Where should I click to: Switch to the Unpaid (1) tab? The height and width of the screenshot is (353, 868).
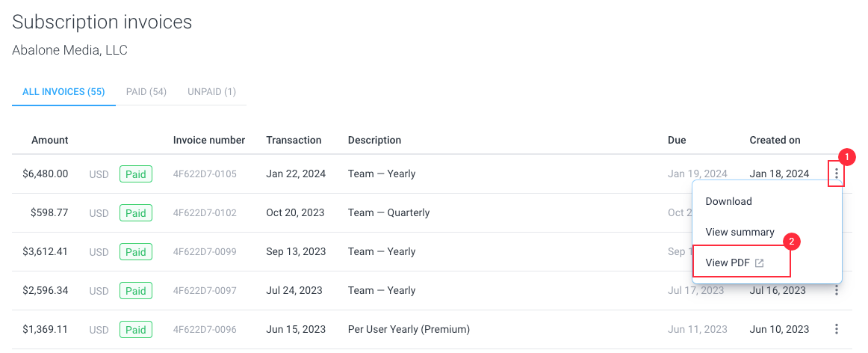211,91
